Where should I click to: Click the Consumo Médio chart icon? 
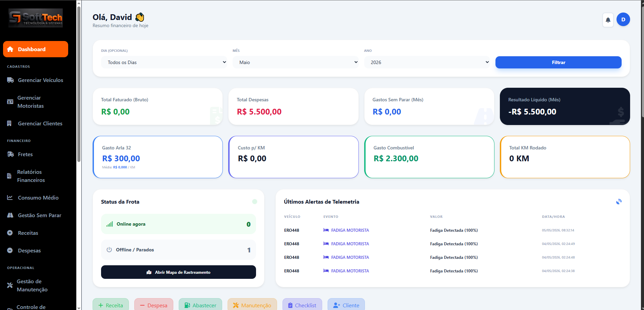[x=10, y=198]
